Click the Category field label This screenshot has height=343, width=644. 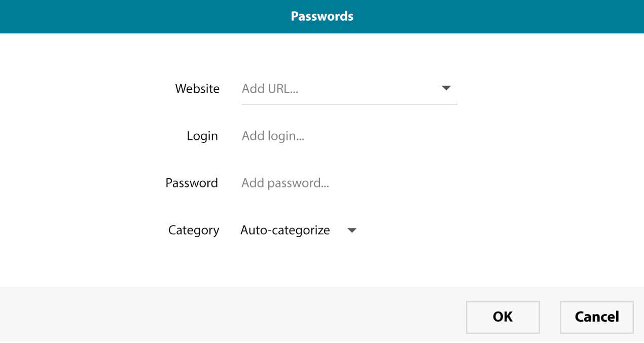194,231
